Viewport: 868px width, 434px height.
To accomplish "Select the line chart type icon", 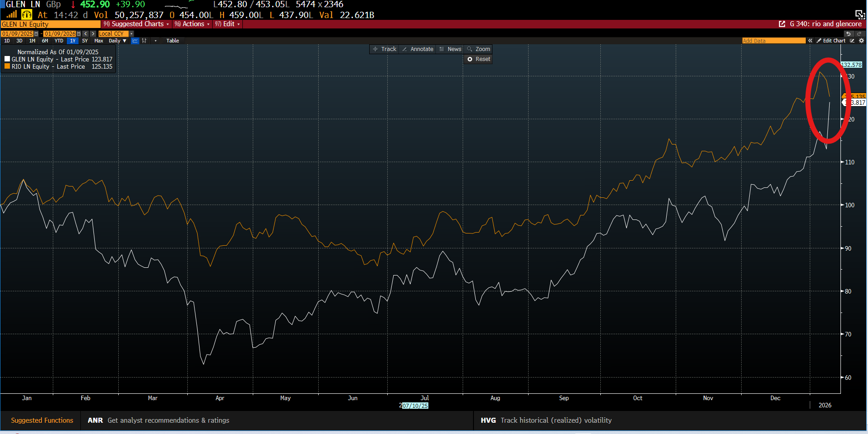I will 135,41.
